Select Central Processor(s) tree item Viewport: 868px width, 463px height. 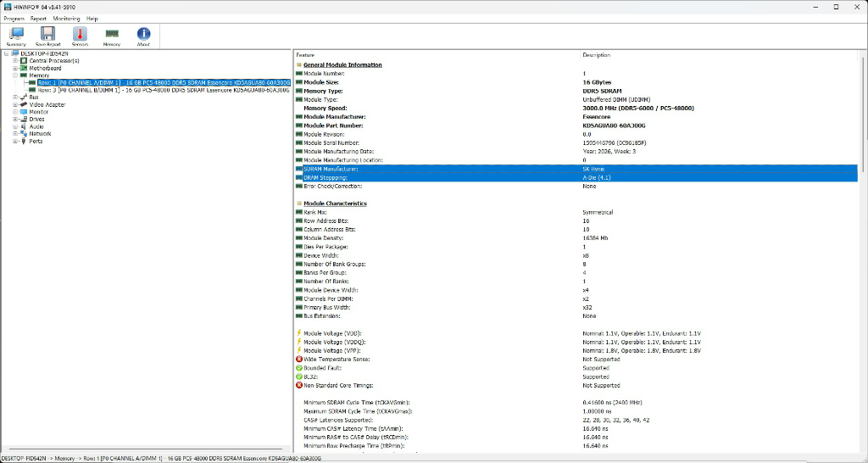click(x=54, y=61)
